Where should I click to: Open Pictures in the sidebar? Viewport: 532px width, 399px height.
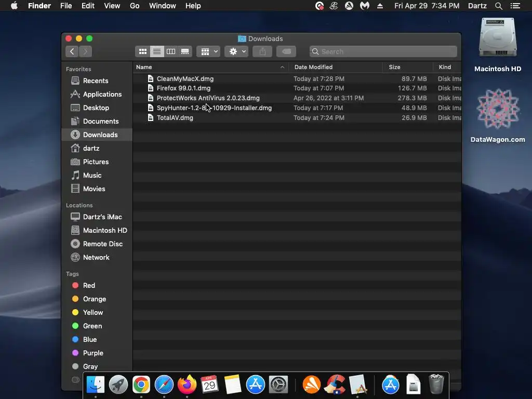point(97,162)
